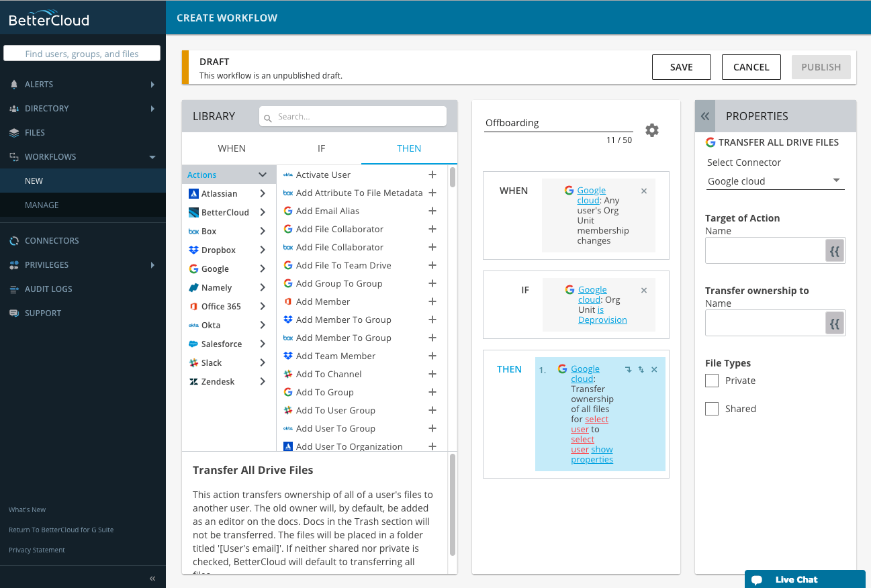Collapse the left sidebar navigation
The image size is (871, 588).
point(152,578)
